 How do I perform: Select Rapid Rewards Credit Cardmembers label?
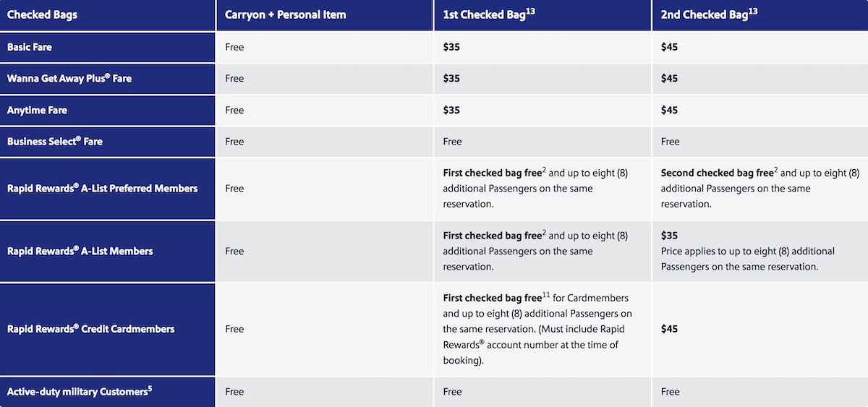[91, 328]
